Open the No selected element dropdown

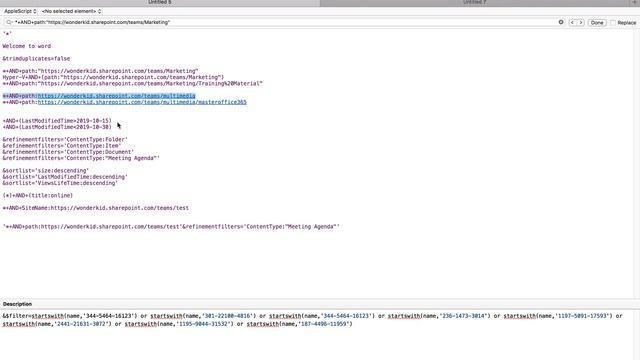71,11
